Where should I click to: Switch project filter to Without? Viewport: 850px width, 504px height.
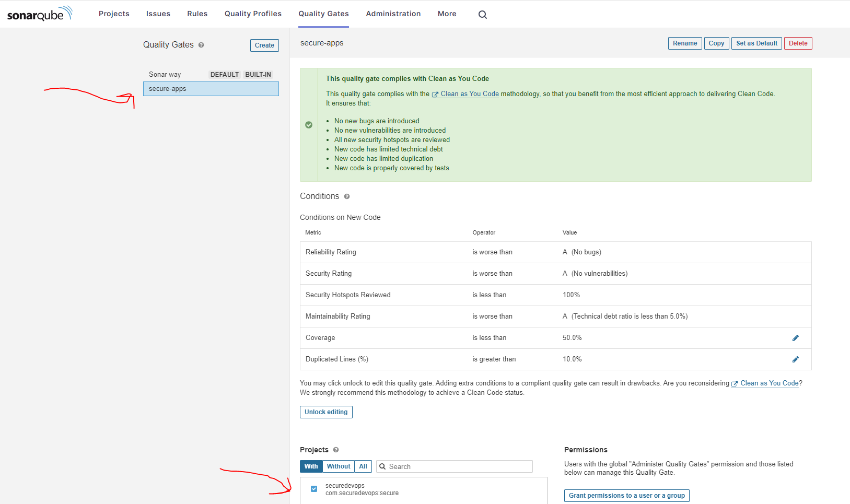(338, 466)
